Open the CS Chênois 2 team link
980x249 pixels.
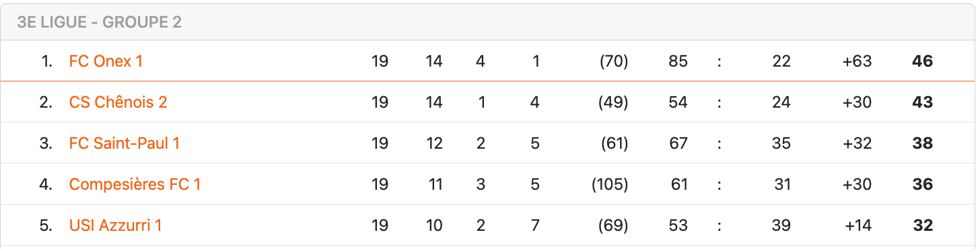click(x=118, y=102)
